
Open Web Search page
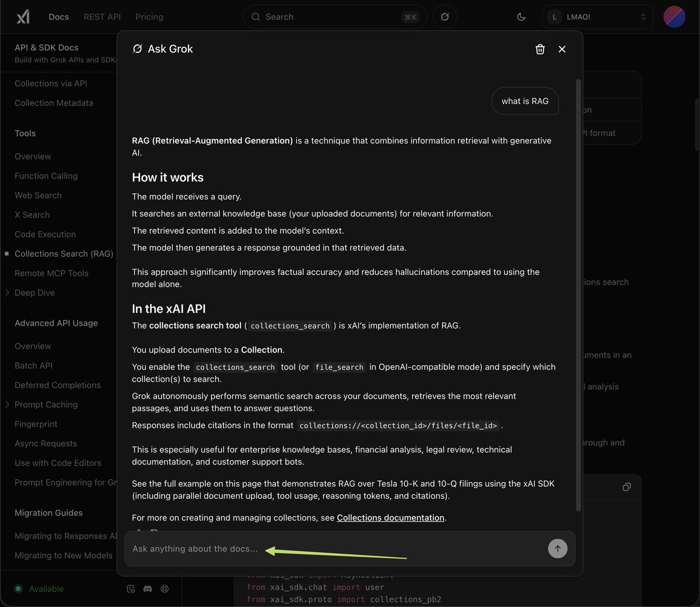click(38, 195)
